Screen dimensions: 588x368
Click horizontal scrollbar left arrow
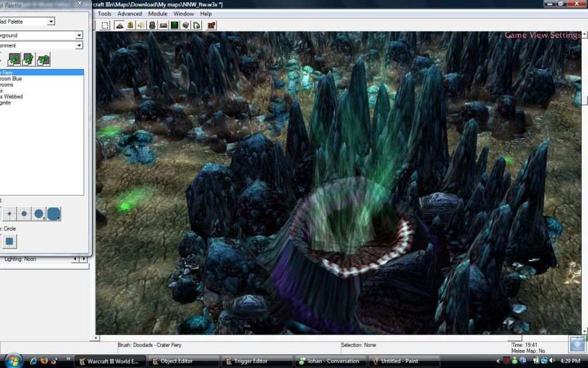click(x=96, y=338)
